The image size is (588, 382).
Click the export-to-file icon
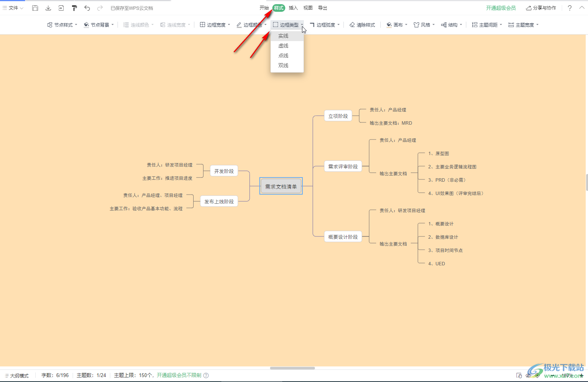pyautogui.click(x=61, y=8)
